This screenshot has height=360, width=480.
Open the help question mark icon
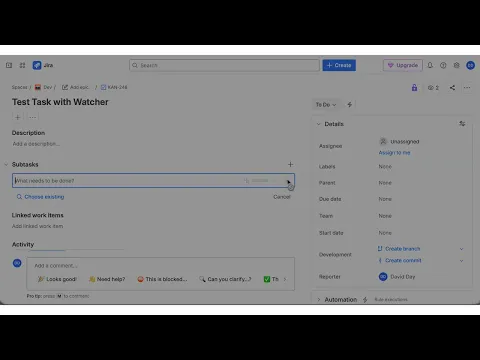pyautogui.click(x=443, y=65)
